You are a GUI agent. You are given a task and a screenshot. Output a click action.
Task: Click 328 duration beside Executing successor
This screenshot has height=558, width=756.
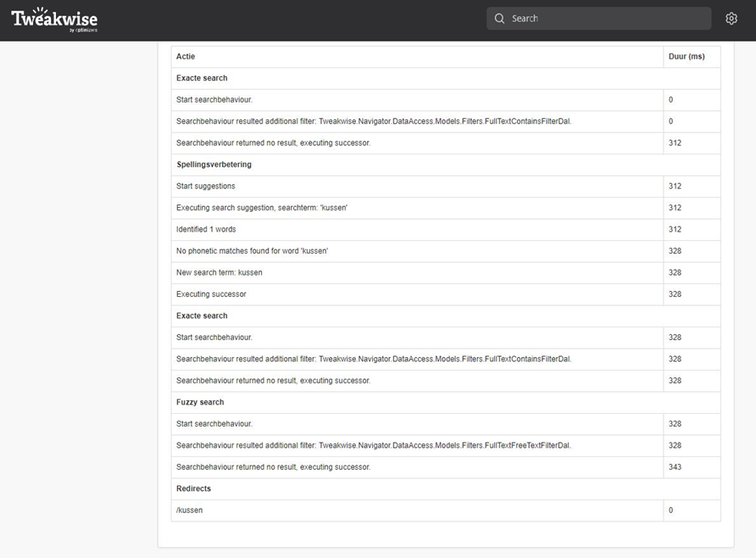point(675,294)
